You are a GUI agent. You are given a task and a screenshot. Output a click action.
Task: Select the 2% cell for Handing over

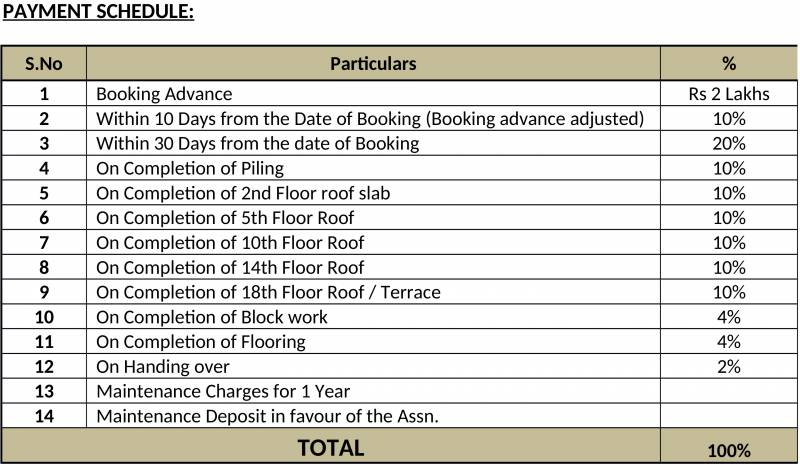point(728,367)
